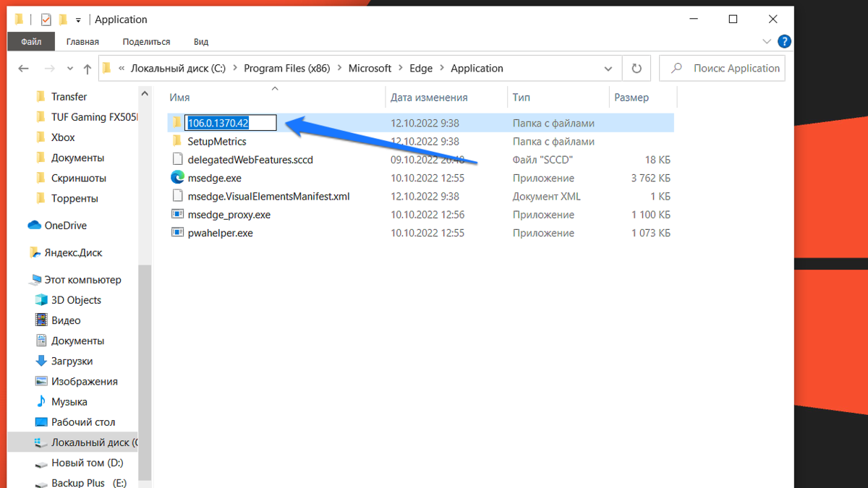Click the pwahelper.exe application icon
This screenshot has height=488, width=868.
pos(177,232)
